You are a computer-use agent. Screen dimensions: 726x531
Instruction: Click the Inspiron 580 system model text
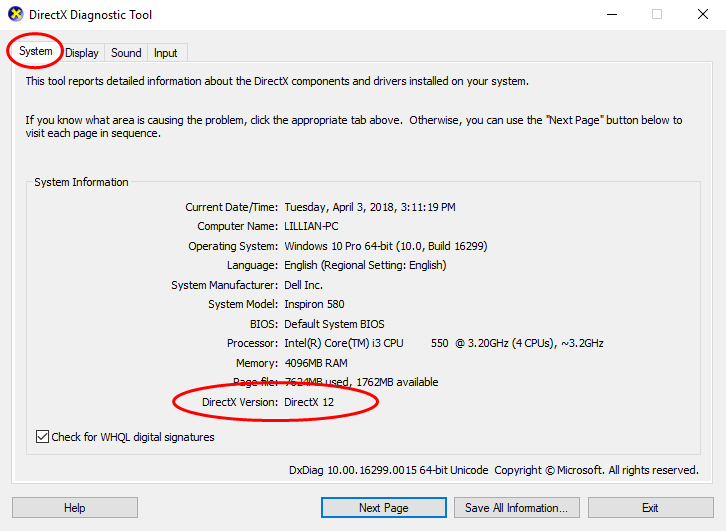(x=314, y=304)
